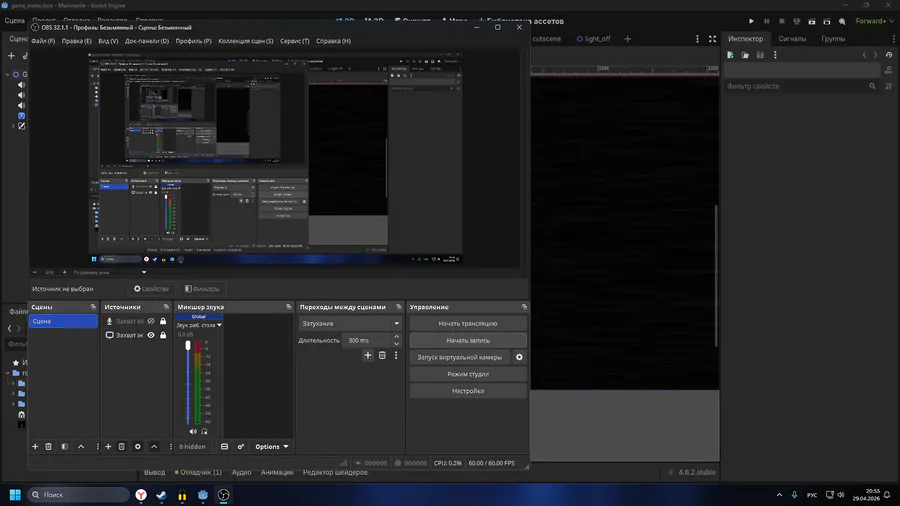Click the Windows taskbar search field
The width and height of the screenshot is (900, 506).
coord(79,495)
